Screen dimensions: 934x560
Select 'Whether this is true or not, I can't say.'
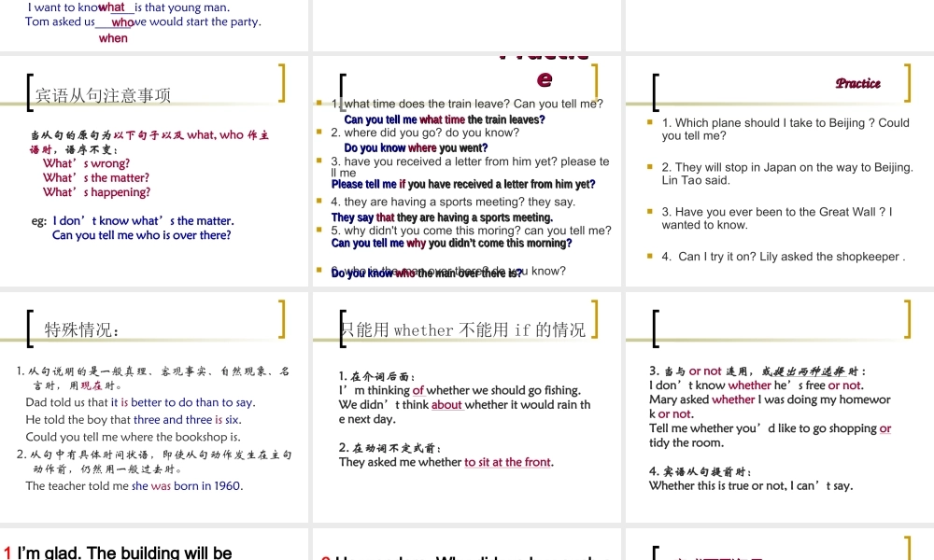[751, 485]
